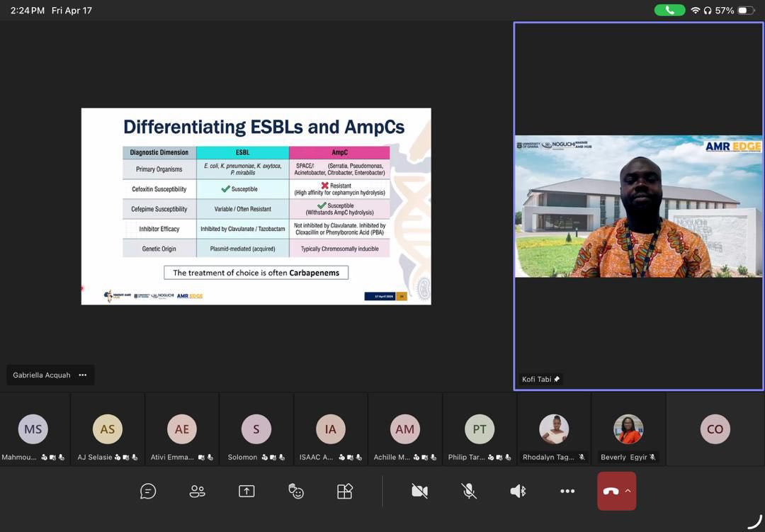Image resolution: width=765 pixels, height=532 pixels.
Task: Tap the speaker audio output icon
Action: [x=518, y=490]
